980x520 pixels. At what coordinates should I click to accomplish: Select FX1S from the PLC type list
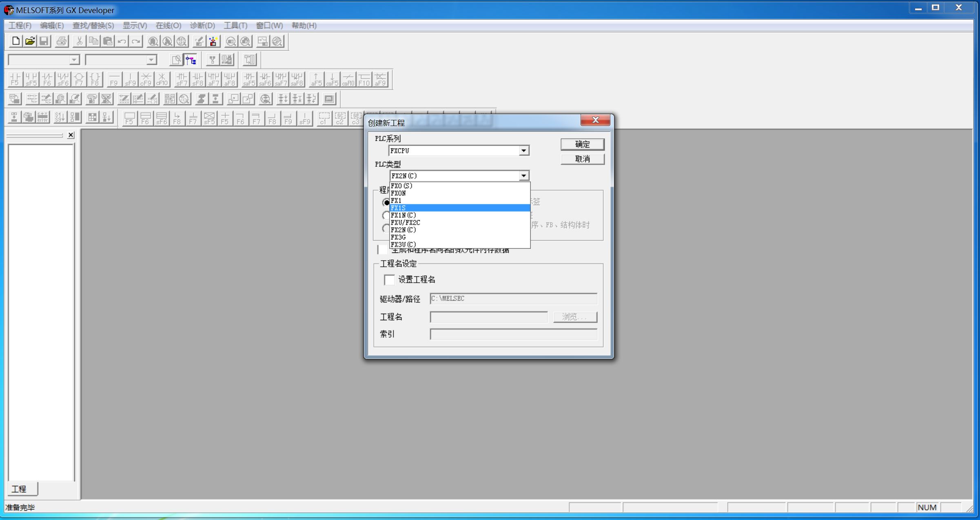click(459, 208)
